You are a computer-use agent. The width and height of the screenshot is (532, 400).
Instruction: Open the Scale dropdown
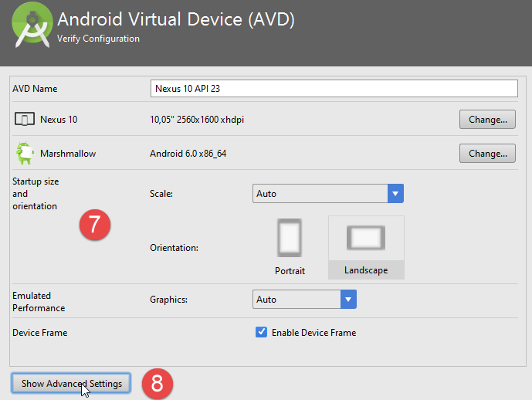click(328, 194)
